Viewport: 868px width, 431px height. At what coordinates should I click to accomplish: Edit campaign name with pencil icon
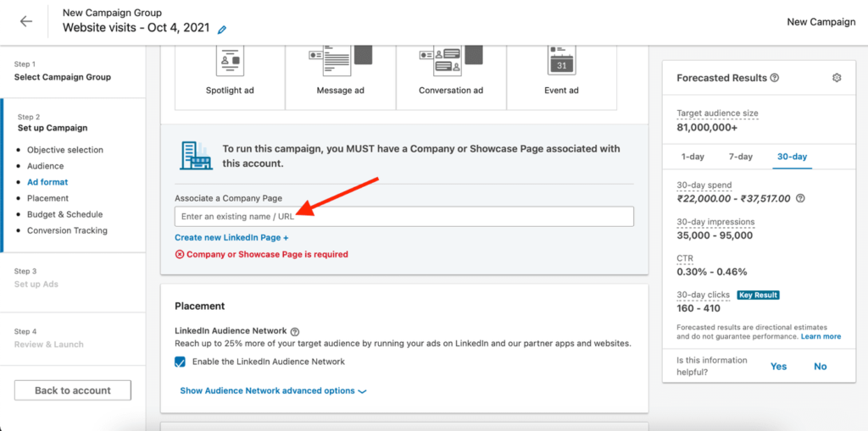pos(222,30)
